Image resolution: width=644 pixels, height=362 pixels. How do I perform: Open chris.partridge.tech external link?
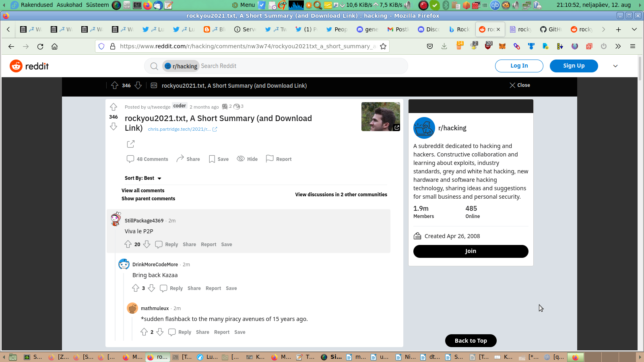pyautogui.click(x=182, y=129)
